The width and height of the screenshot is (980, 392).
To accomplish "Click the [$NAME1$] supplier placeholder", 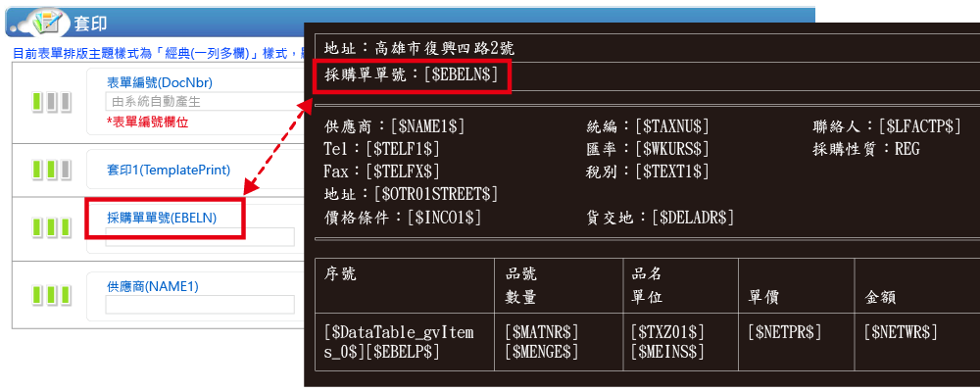I will point(428,126).
